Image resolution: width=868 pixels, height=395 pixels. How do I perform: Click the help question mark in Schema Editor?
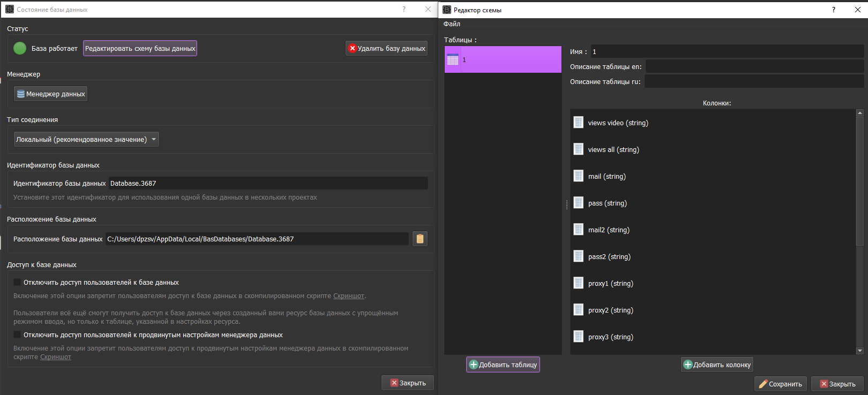point(833,10)
